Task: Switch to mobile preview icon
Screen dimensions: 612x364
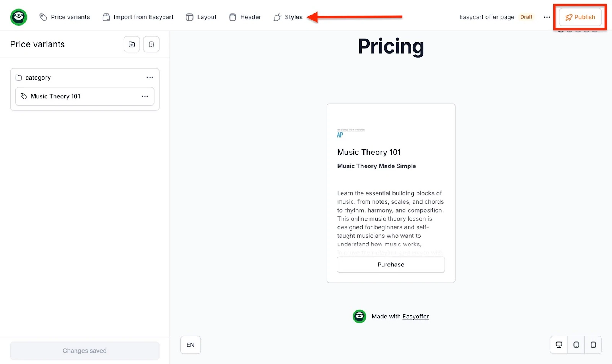Action: (593, 345)
